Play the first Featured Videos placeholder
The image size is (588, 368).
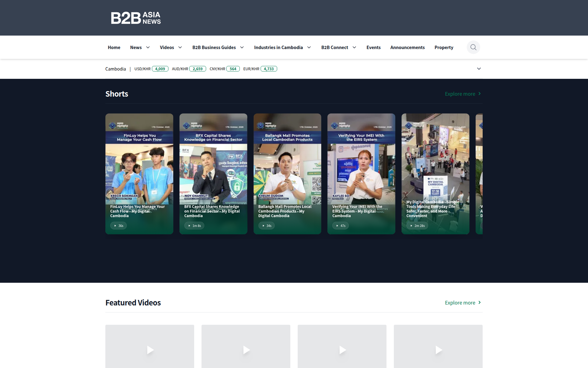coord(150,350)
